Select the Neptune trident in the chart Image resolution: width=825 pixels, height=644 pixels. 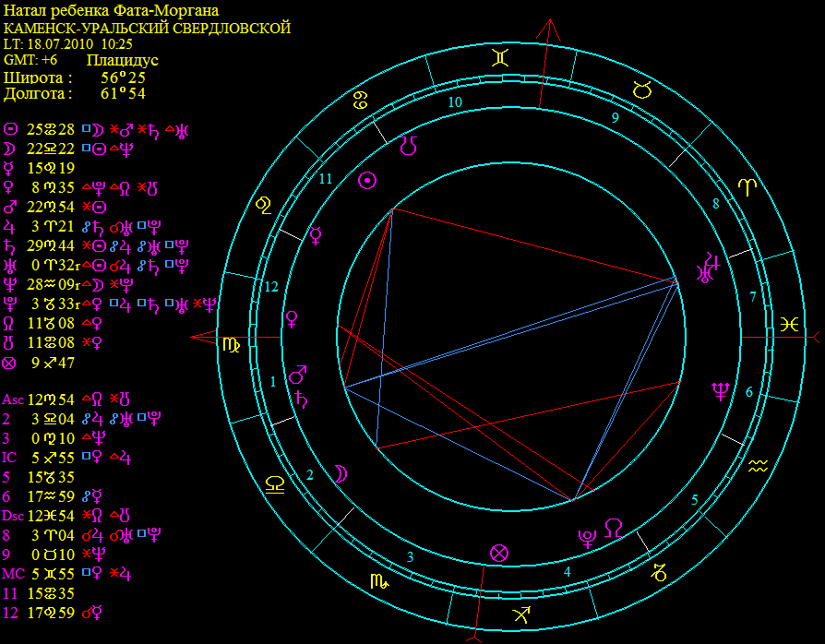click(x=719, y=391)
